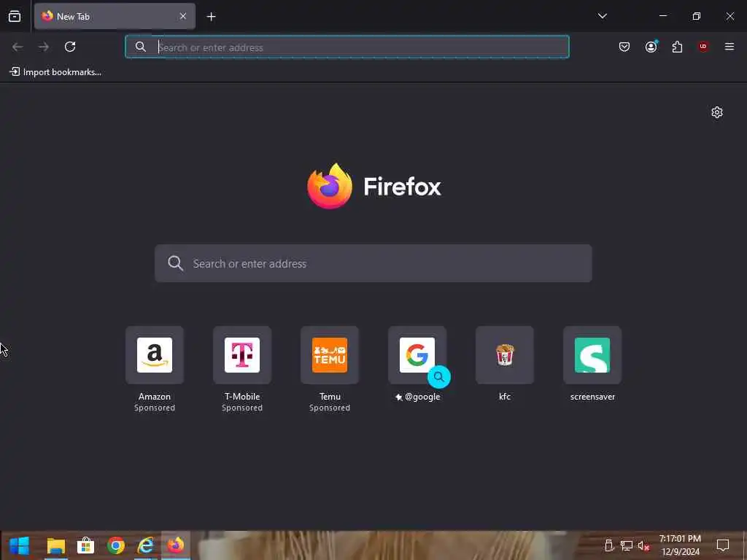The image size is (747, 560).
Task: Open the network tray icon
Action: tap(626, 545)
